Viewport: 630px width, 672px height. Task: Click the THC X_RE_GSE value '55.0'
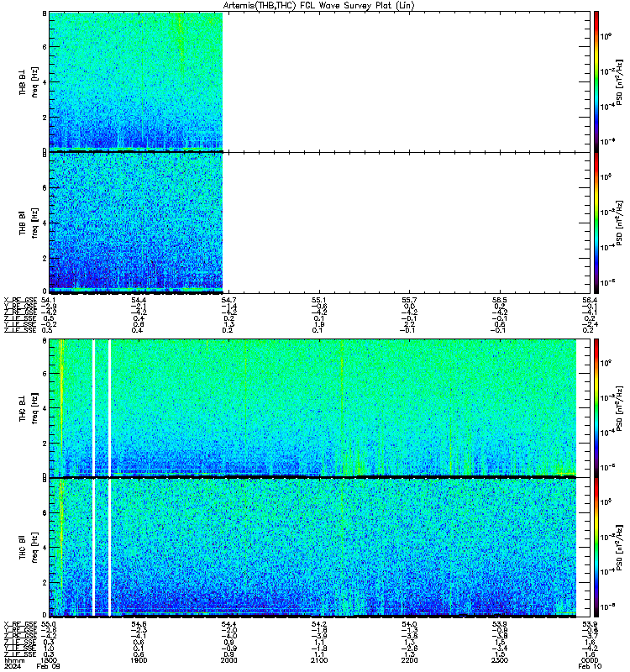(49, 624)
